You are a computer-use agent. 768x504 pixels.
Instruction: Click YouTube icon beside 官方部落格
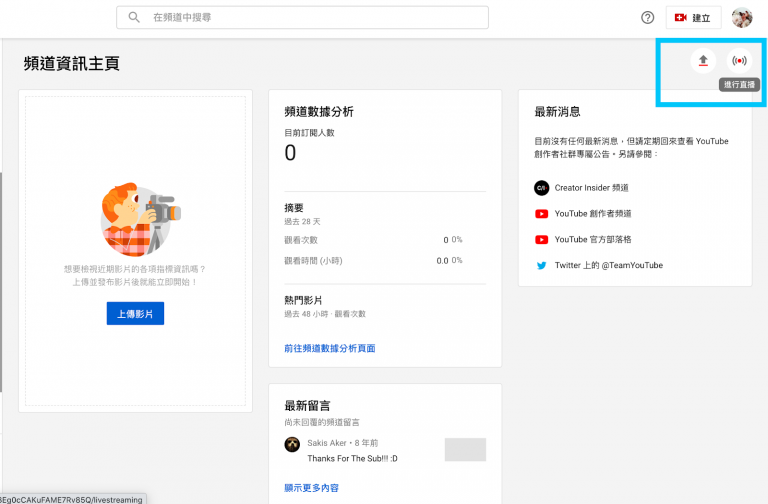coord(541,240)
